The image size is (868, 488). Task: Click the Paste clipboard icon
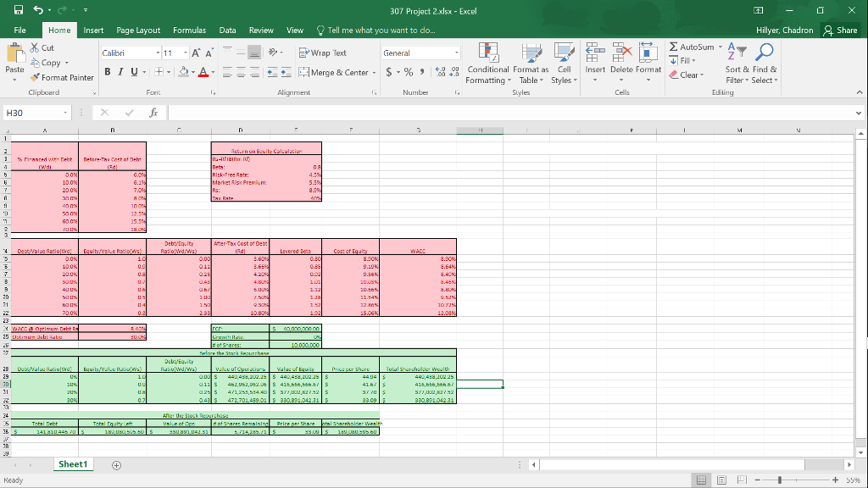click(x=15, y=53)
